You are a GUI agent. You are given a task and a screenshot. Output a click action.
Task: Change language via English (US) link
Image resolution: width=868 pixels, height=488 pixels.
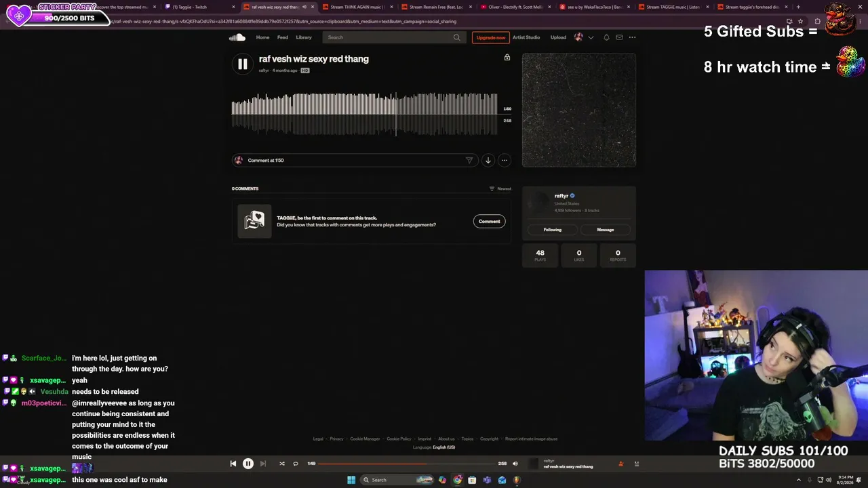(444, 447)
